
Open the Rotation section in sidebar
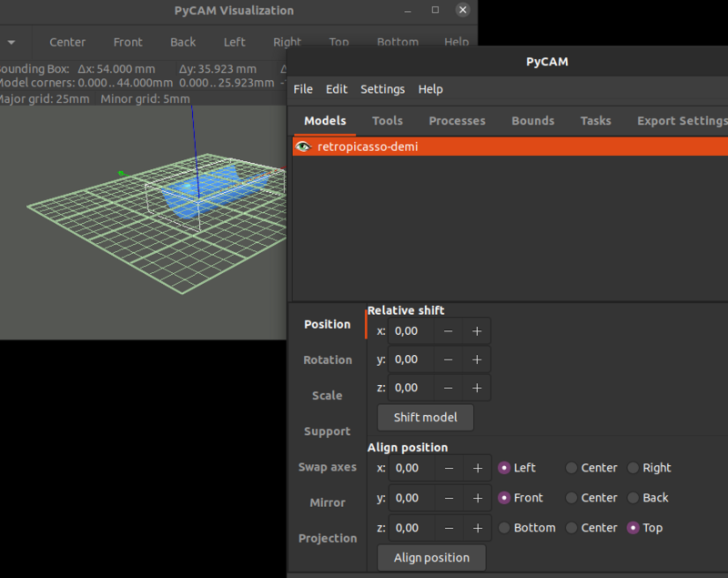pos(328,360)
